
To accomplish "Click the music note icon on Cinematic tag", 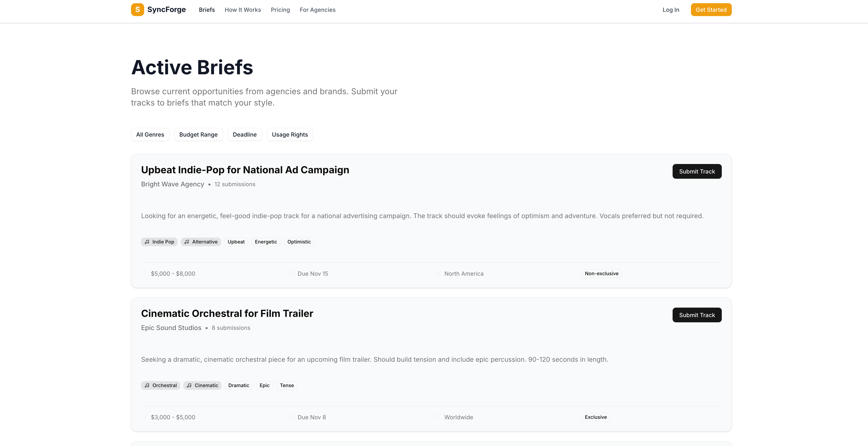I will coord(189,386).
